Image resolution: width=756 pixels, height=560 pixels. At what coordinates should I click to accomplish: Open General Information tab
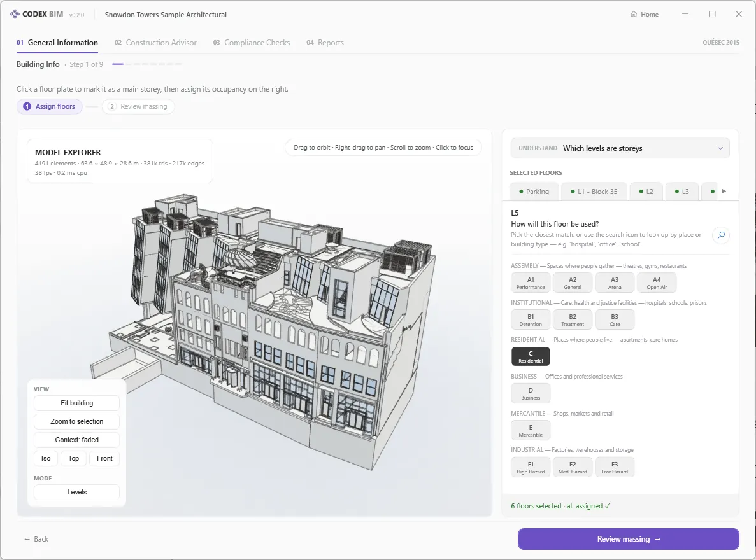pos(57,43)
